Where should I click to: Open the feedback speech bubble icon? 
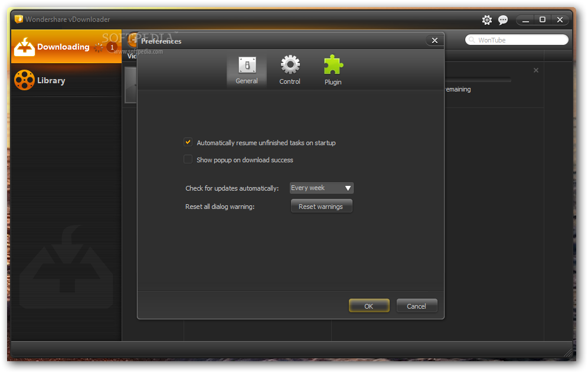coord(503,20)
